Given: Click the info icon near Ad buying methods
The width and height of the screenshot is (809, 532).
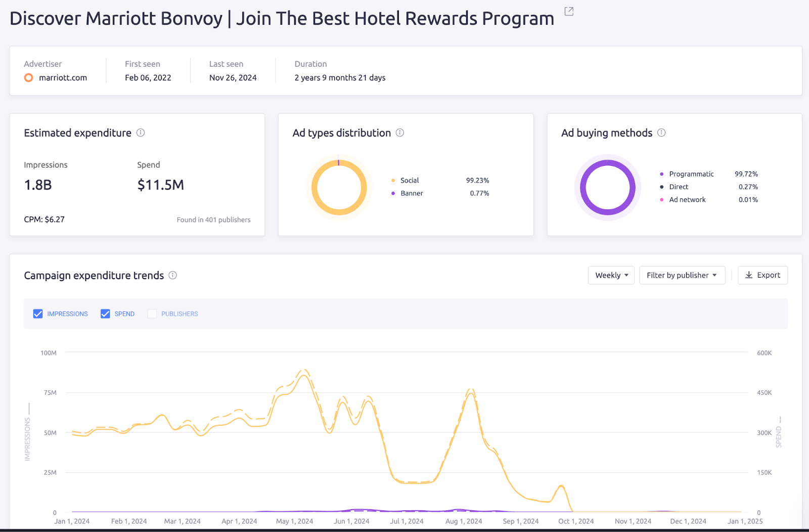Looking at the screenshot, I should 661,132.
